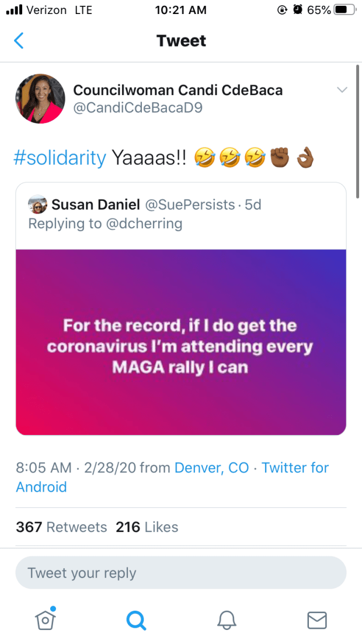Tap Susan Daniel's small avatar
This screenshot has width=362, height=644.
[x=37, y=205]
